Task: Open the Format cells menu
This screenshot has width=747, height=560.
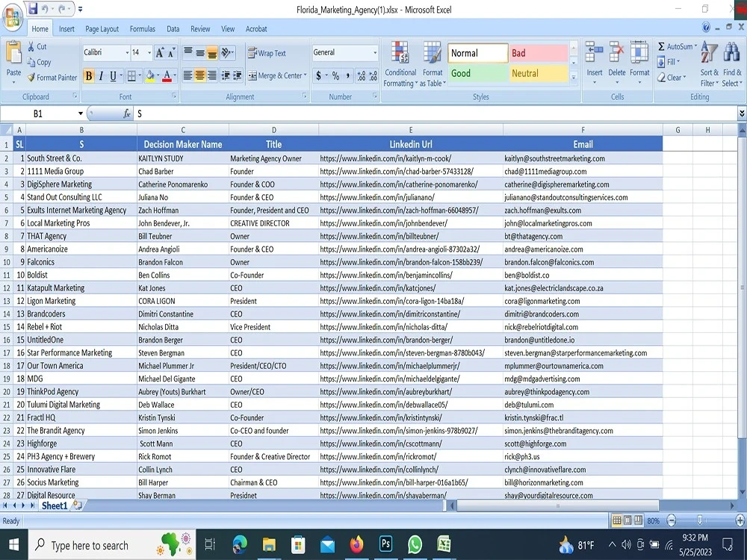Action: pos(639,64)
